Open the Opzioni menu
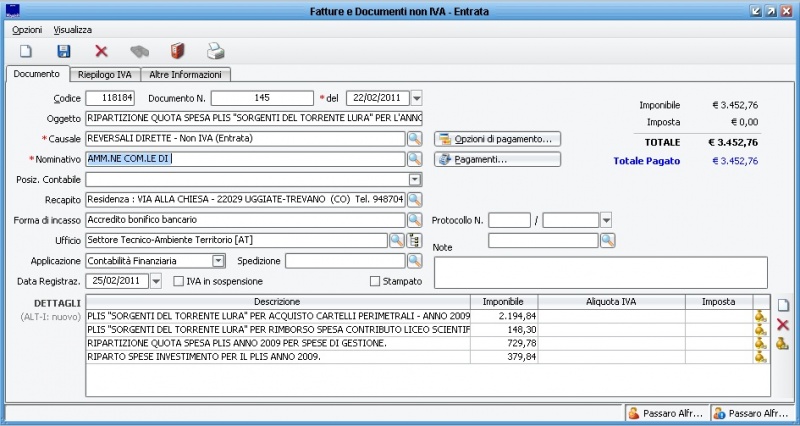Image resolution: width=800 pixels, height=426 pixels. pyautogui.click(x=27, y=30)
